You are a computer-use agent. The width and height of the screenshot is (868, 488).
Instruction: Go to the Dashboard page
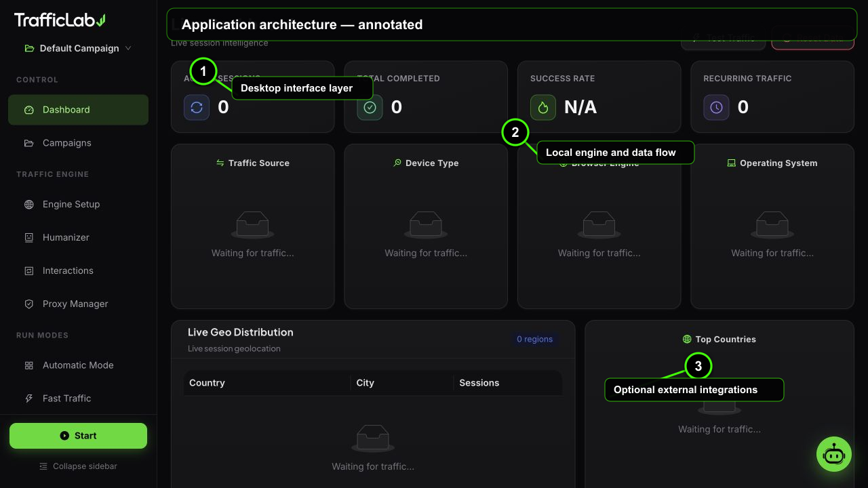[78, 110]
